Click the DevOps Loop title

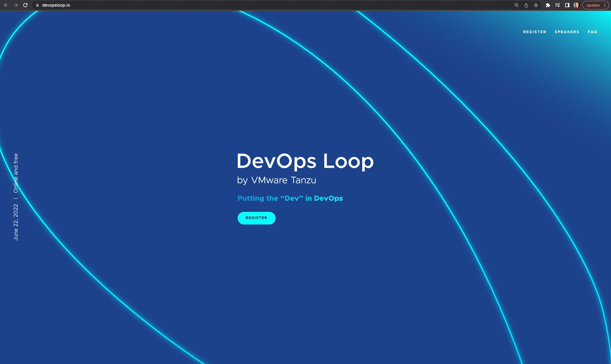(x=305, y=161)
